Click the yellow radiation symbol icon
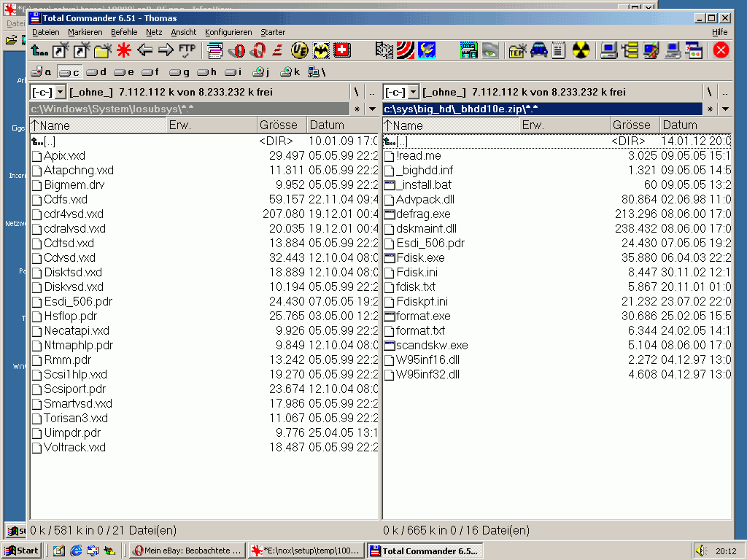 pyautogui.click(x=581, y=50)
